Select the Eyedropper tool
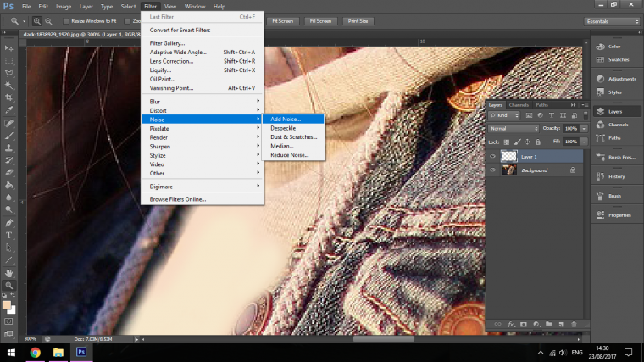 8,110
